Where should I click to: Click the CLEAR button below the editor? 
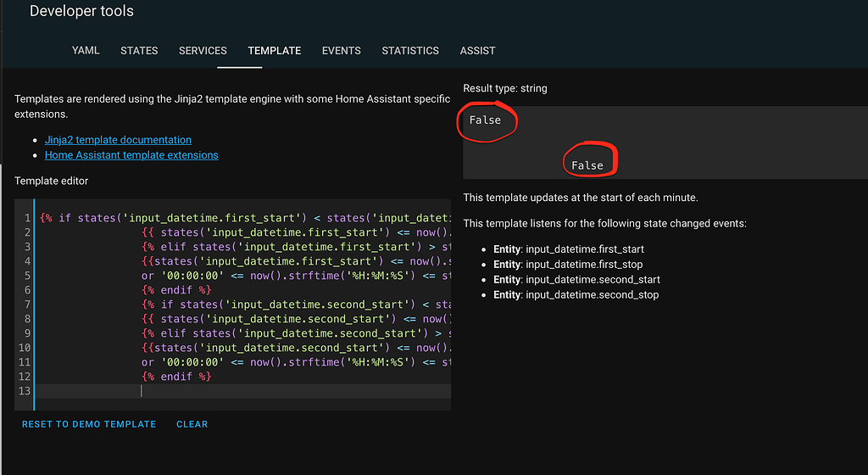point(192,424)
